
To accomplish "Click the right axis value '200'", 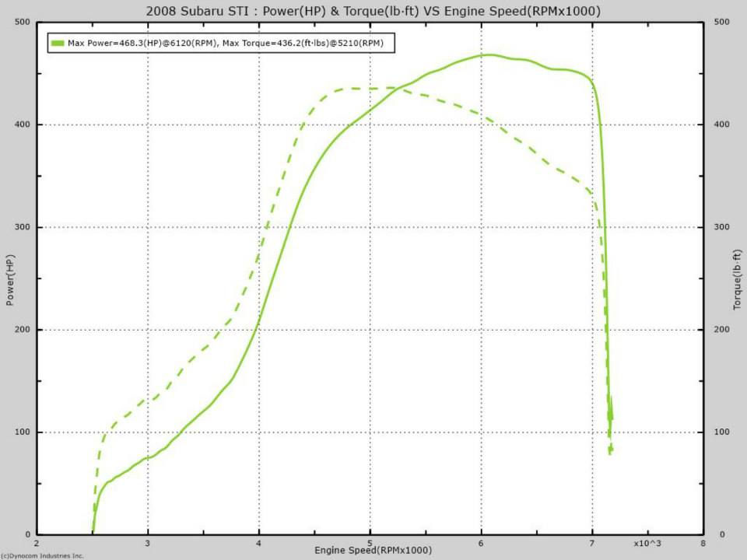I will (722, 330).
